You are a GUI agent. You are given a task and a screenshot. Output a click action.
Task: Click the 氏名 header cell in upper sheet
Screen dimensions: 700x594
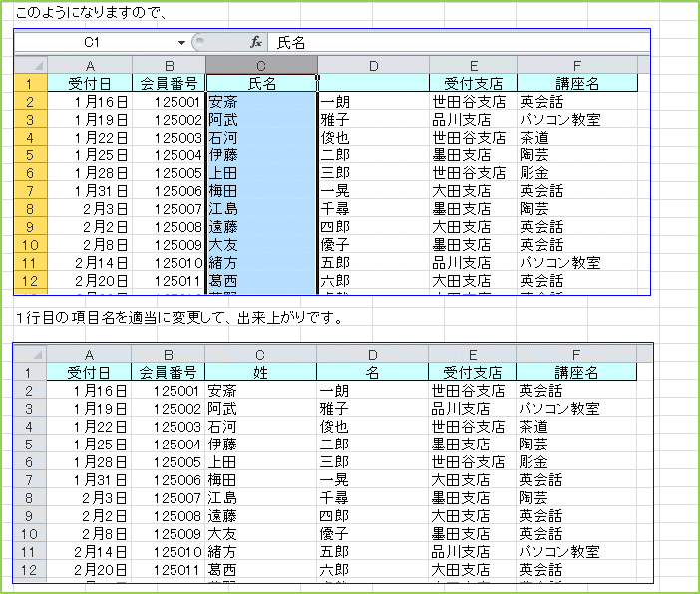(x=261, y=83)
